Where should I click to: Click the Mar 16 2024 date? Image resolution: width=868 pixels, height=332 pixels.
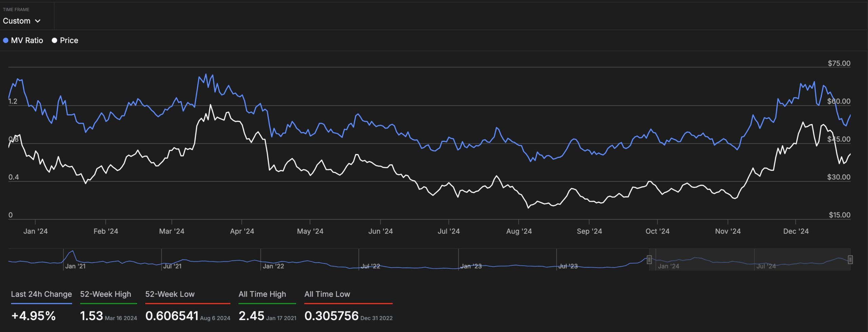pyautogui.click(x=121, y=318)
